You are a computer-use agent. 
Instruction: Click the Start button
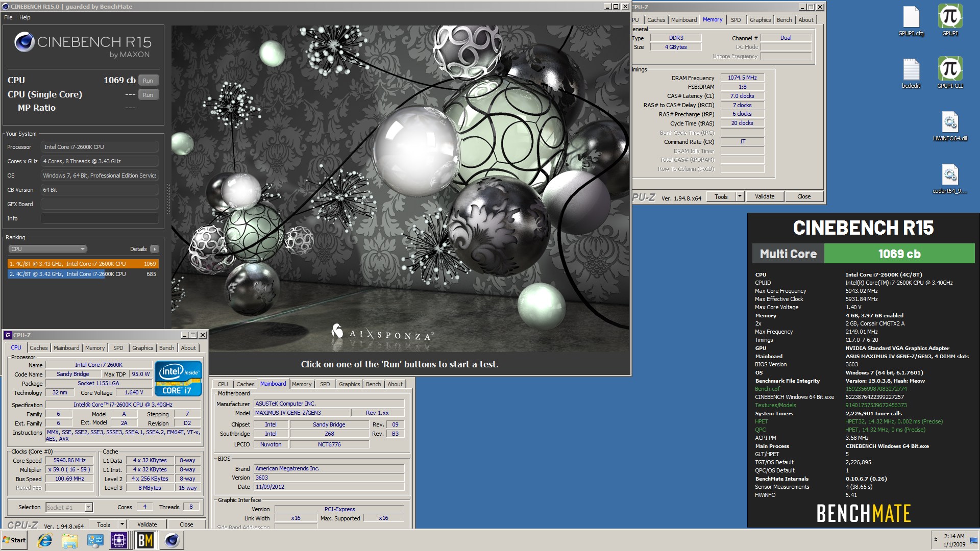(x=14, y=540)
